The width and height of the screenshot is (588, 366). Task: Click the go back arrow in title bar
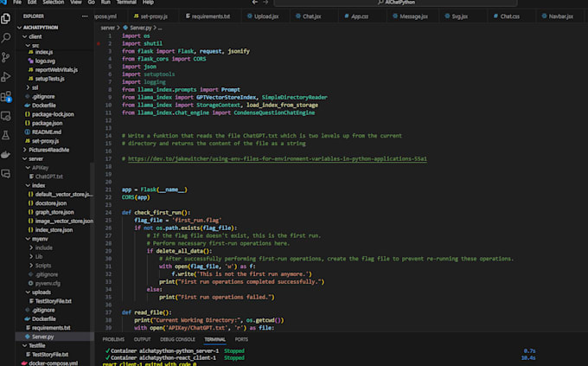[255, 3]
